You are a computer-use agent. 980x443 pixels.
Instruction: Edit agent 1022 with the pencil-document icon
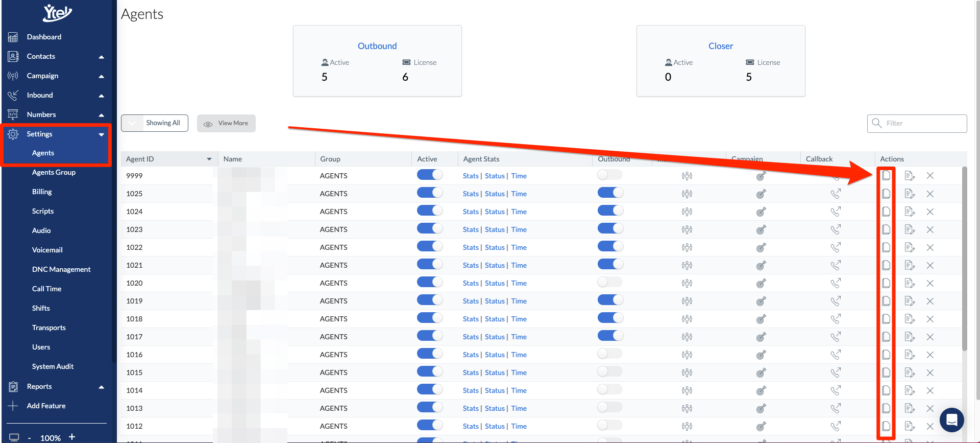910,247
